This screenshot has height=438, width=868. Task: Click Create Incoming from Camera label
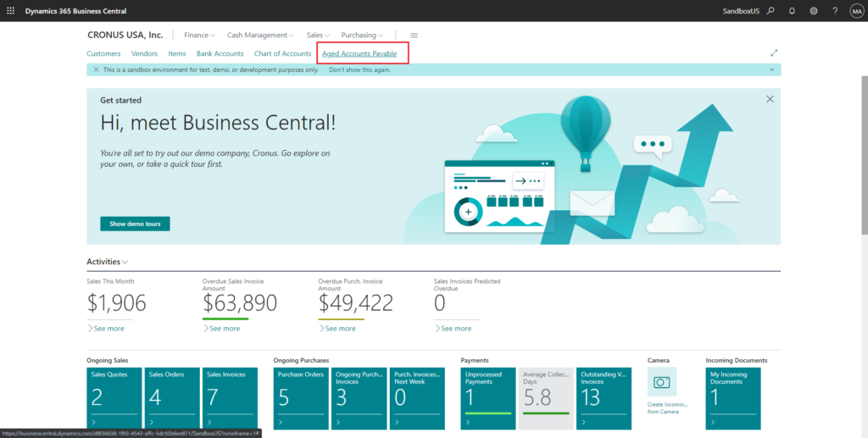tap(667, 408)
